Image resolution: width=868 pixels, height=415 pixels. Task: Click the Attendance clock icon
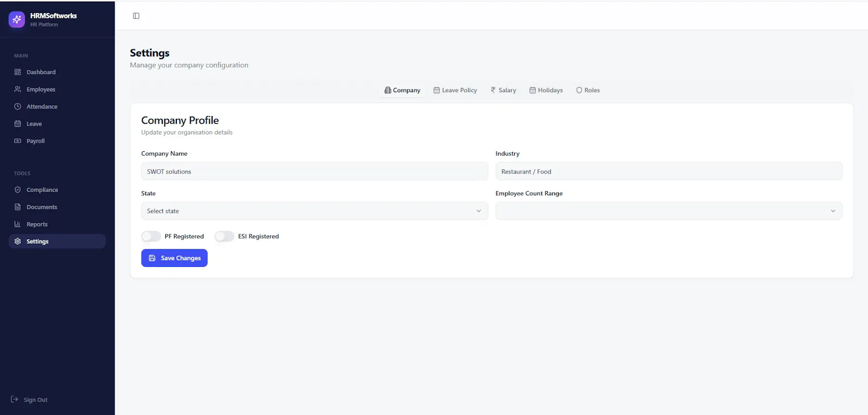[17, 106]
